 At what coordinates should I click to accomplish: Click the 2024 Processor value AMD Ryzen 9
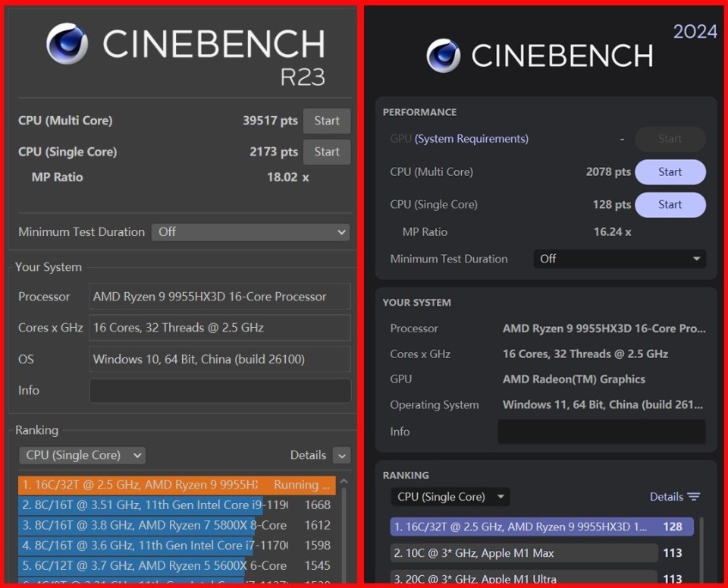(x=604, y=329)
